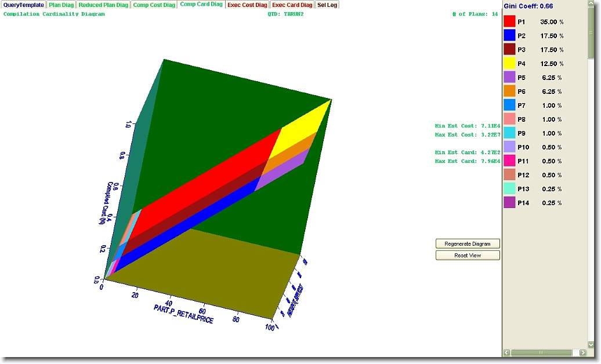Viewport: 601px width, 364px height.
Task: Open the QueryTemplate tab
Action: (x=23, y=5)
